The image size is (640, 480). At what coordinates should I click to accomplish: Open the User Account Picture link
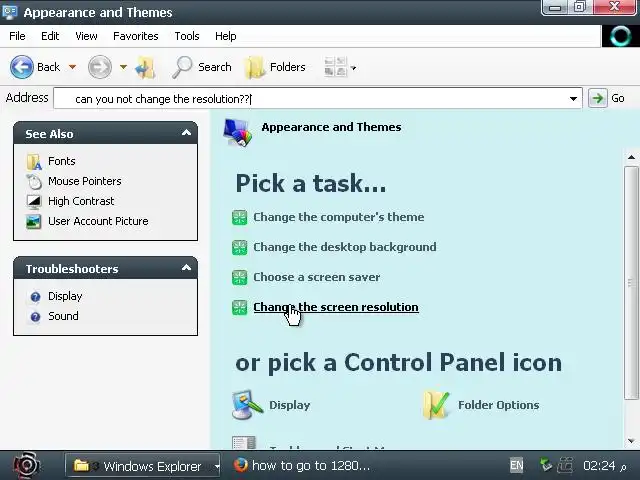(x=98, y=221)
